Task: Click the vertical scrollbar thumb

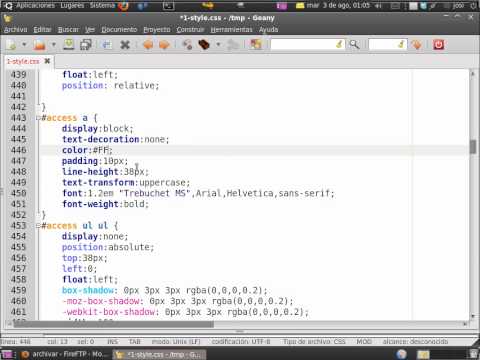Action: [473, 147]
